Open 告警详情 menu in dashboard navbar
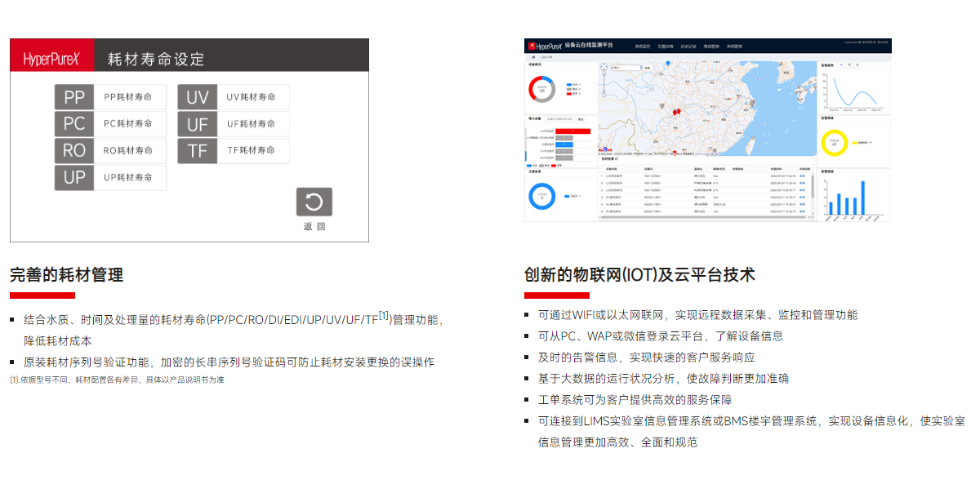Image resolution: width=980 pixels, height=502 pixels. point(666,46)
